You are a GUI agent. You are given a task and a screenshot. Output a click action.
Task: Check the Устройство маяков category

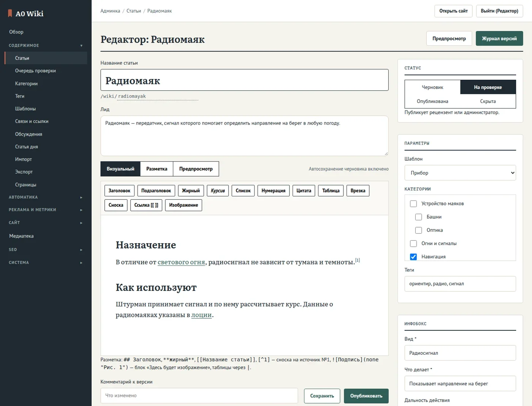point(413,204)
